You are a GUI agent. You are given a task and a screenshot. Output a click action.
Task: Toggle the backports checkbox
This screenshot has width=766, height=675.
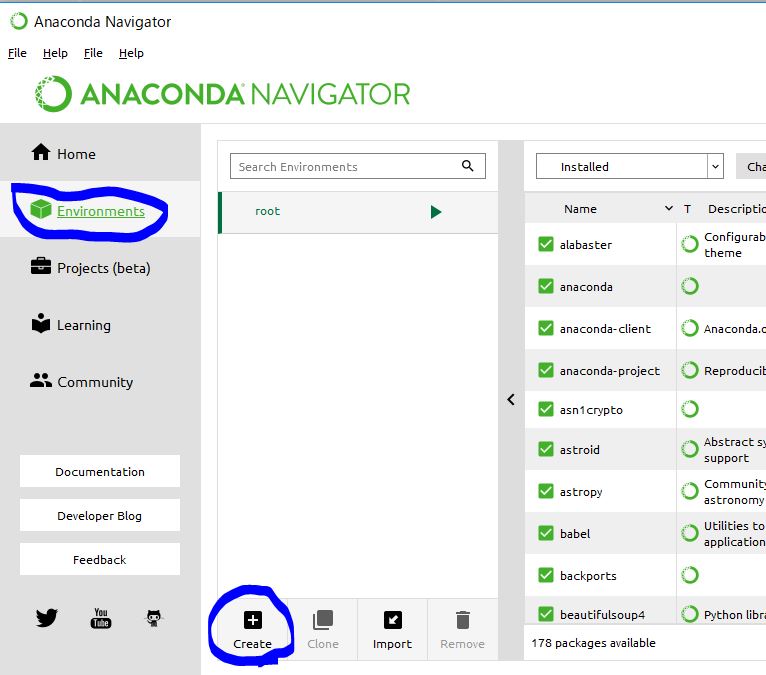point(546,575)
